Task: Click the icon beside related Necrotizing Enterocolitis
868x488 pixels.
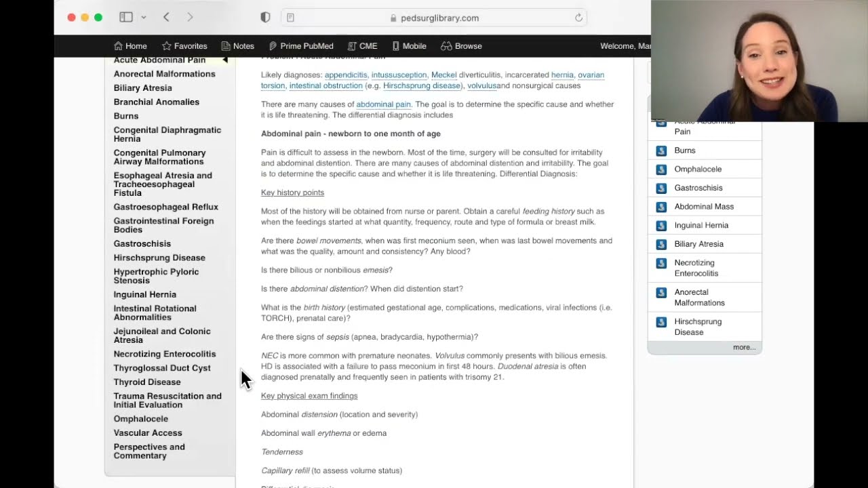Action: click(x=661, y=263)
